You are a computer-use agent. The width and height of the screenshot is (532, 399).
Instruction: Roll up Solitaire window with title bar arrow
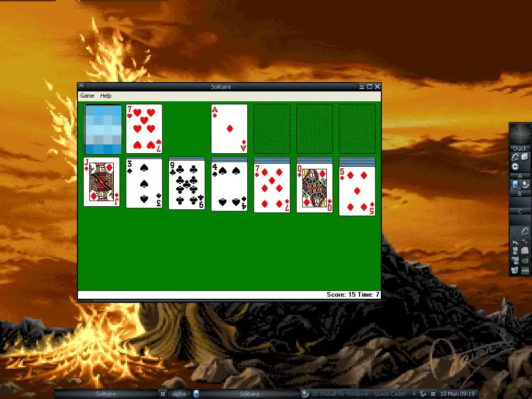click(82, 86)
